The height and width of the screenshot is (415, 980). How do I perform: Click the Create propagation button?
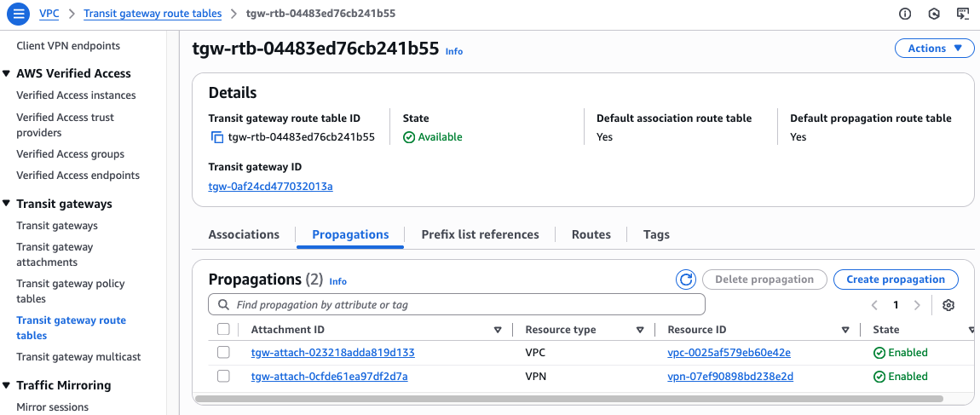click(896, 280)
